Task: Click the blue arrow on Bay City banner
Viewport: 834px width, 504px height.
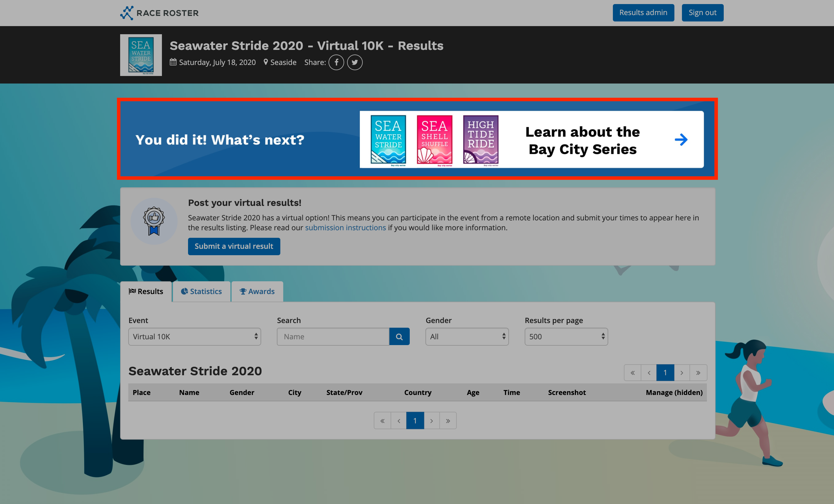Action: pos(681,139)
